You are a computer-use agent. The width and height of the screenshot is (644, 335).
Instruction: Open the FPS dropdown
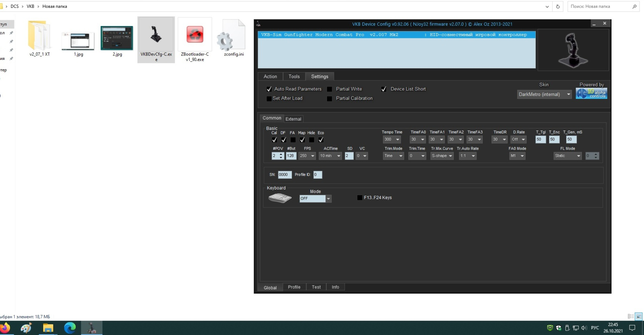coord(307,156)
